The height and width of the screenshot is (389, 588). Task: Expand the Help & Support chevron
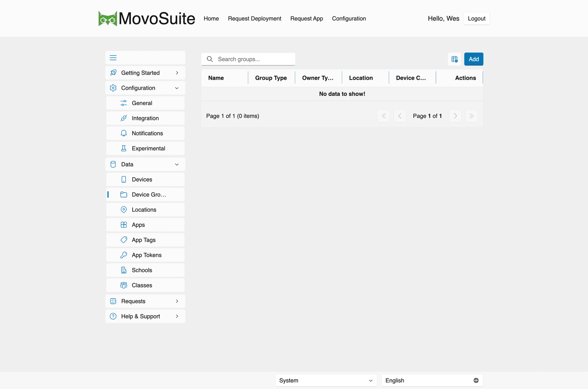[177, 316]
